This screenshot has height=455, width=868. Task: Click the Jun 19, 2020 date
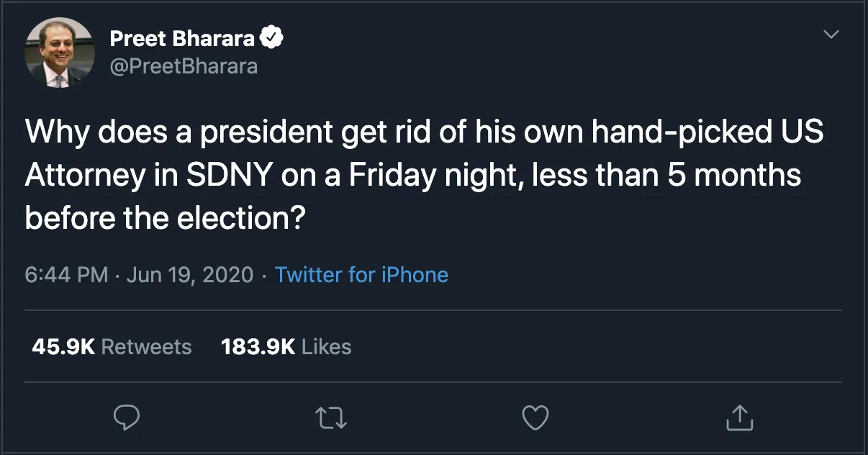189,274
